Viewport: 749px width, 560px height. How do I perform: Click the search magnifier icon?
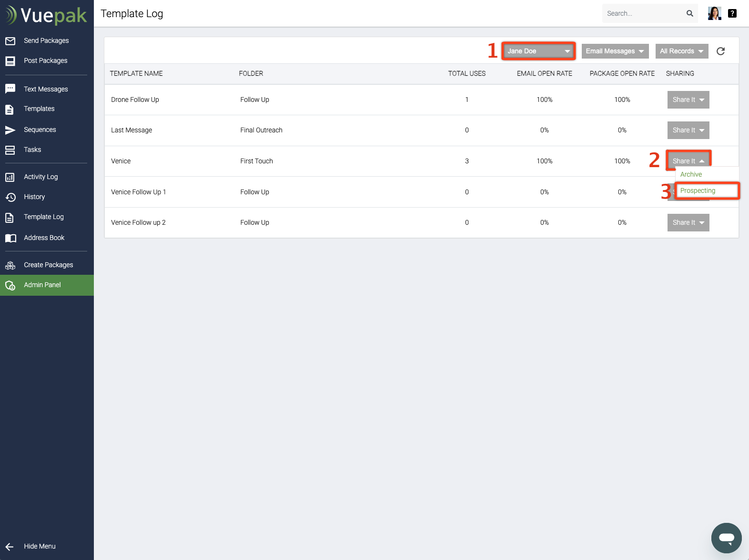pyautogui.click(x=689, y=13)
